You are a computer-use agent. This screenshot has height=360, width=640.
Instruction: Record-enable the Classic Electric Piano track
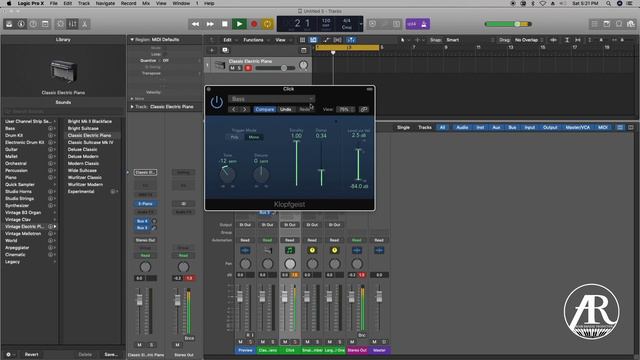pos(248,68)
